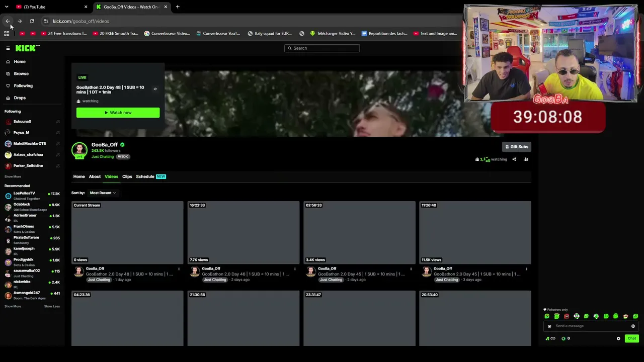Switch to the (7) YouTube tab

tap(51, 7)
